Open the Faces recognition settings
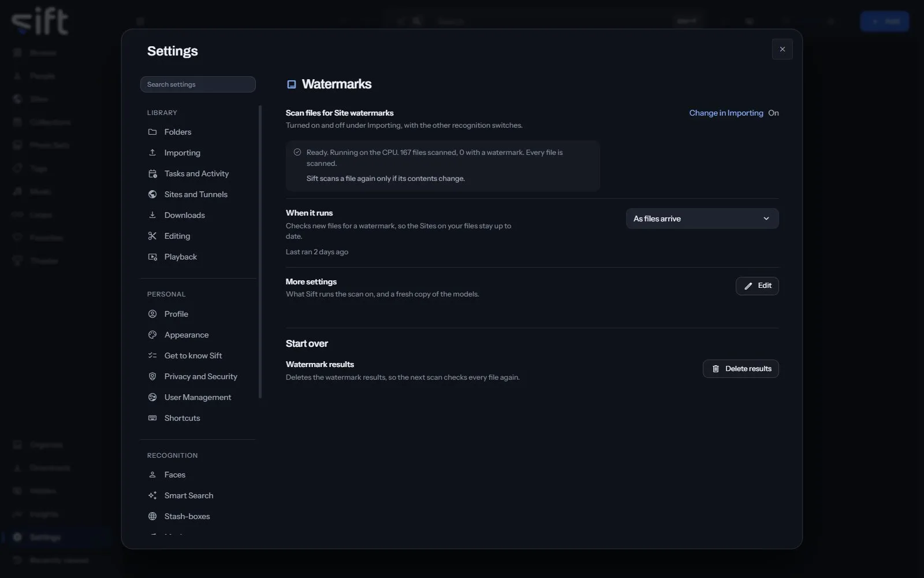924x578 pixels. [198, 475]
